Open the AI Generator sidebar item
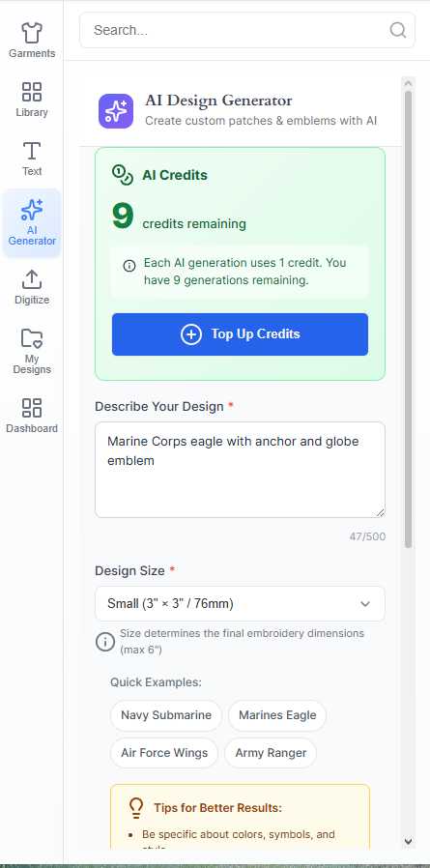Image resolution: width=430 pixels, height=868 pixels. [x=32, y=223]
